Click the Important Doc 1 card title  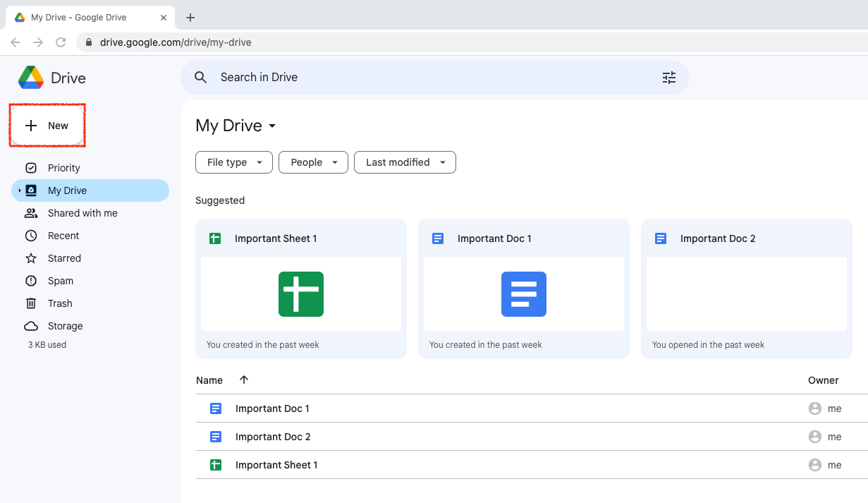(494, 238)
